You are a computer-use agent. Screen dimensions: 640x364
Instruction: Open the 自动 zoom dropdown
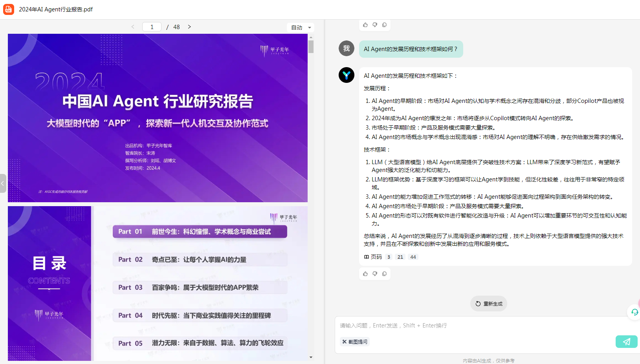[x=301, y=27]
